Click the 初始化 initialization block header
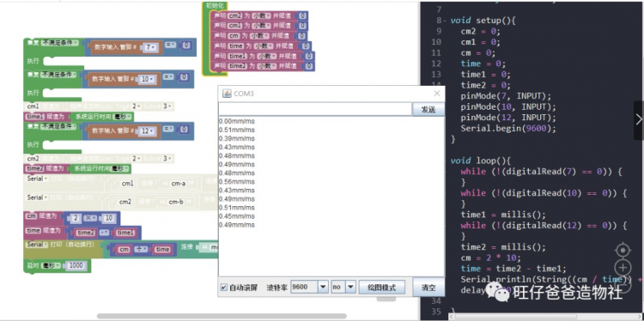 pos(214,6)
